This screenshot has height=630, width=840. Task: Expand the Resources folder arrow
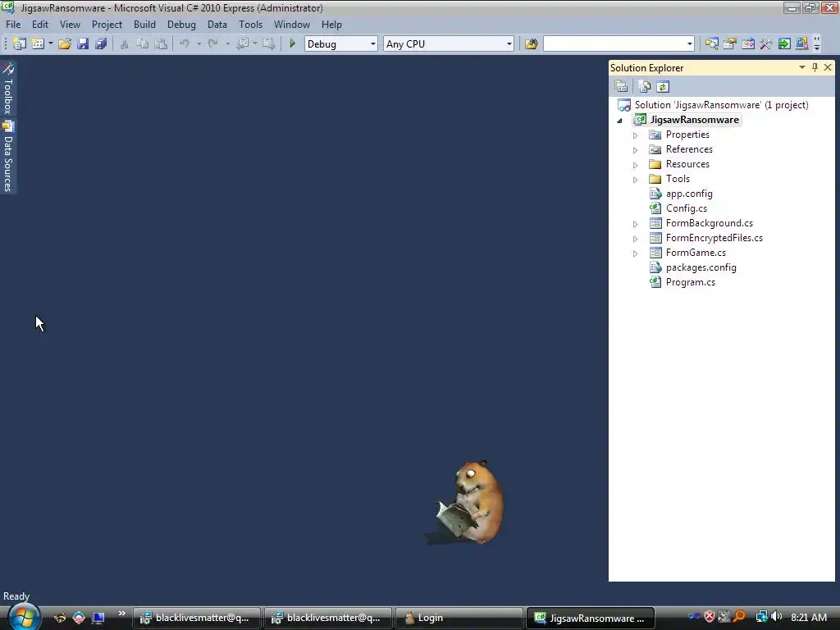[x=636, y=165]
